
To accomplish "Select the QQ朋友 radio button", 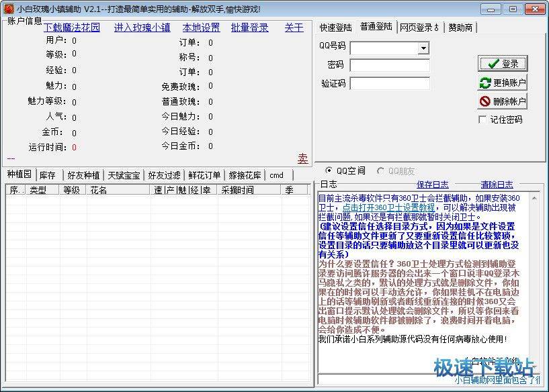I will point(381,170).
